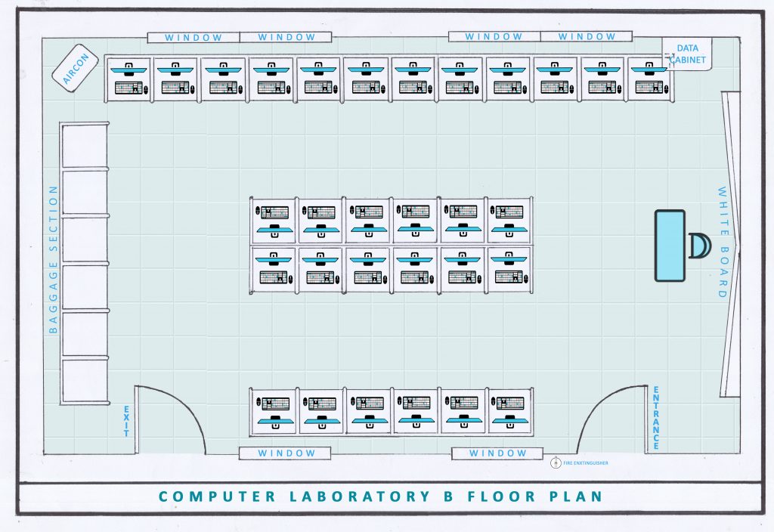Click the teacher's chair beside the blue desk
774x532 pixels.
click(698, 246)
